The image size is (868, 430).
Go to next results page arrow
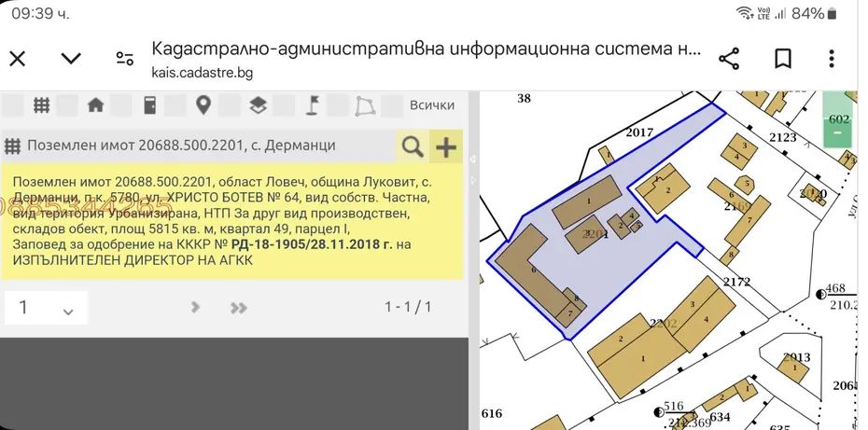coord(196,307)
